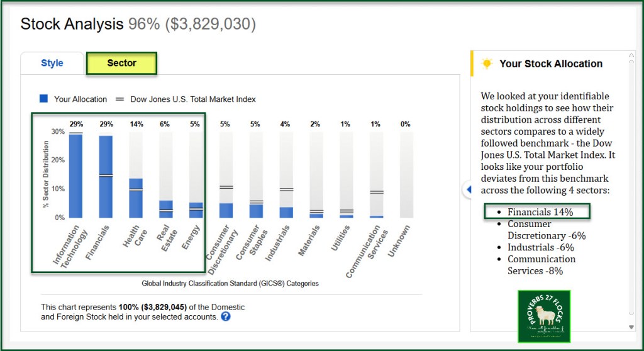This screenshot has height=351, width=644.
Task: Click the Consumer Discretionary bar
Action: (226, 210)
